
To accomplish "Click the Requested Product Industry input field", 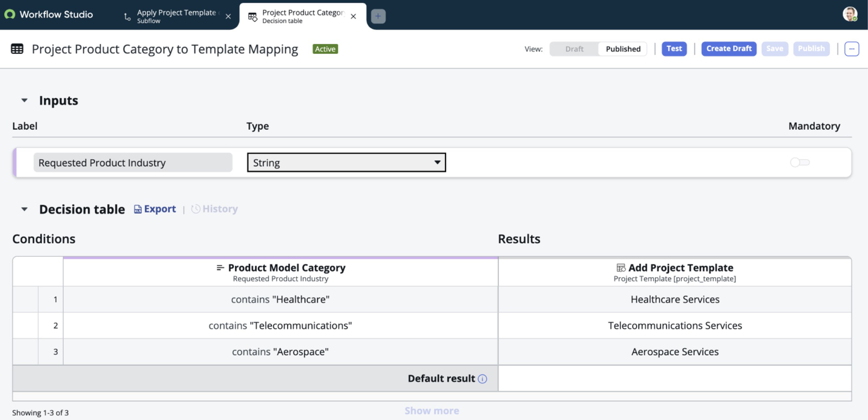I will [x=132, y=163].
